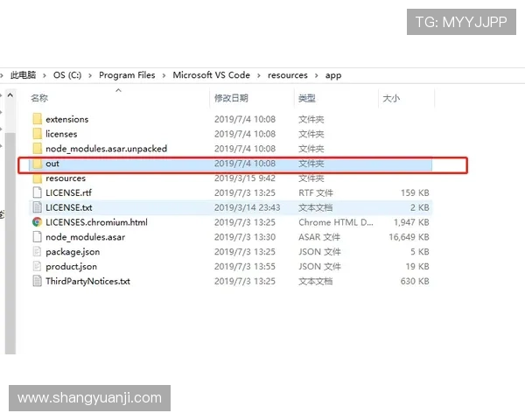
Task: Click the resources folder icon
Action: 37,178
